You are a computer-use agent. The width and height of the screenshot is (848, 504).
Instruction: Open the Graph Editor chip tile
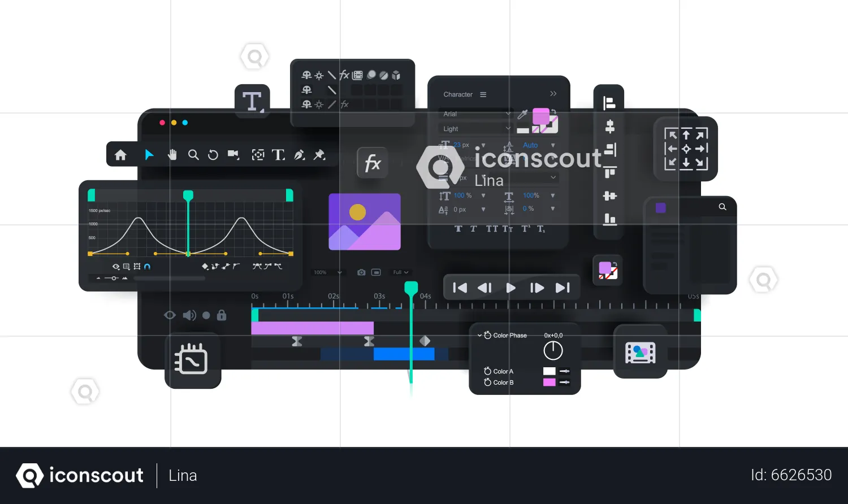click(192, 360)
